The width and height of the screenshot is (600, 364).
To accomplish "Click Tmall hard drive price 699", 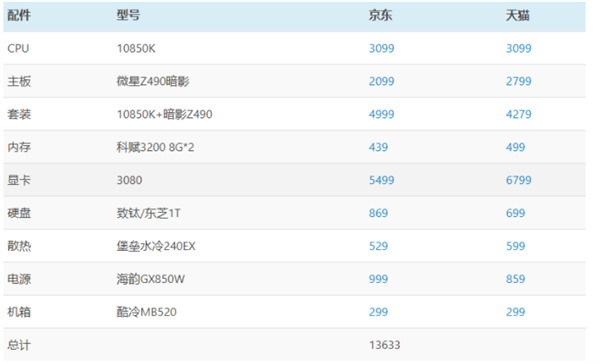I will click(x=515, y=213).
